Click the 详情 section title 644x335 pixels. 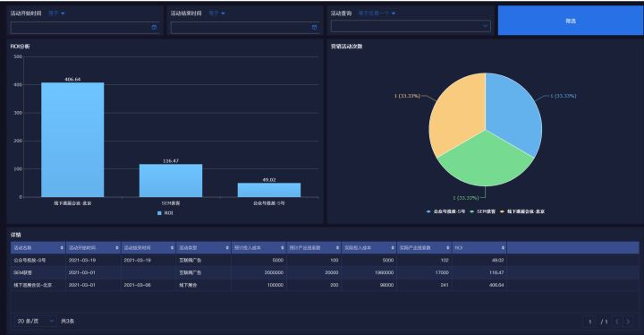click(15, 235)
